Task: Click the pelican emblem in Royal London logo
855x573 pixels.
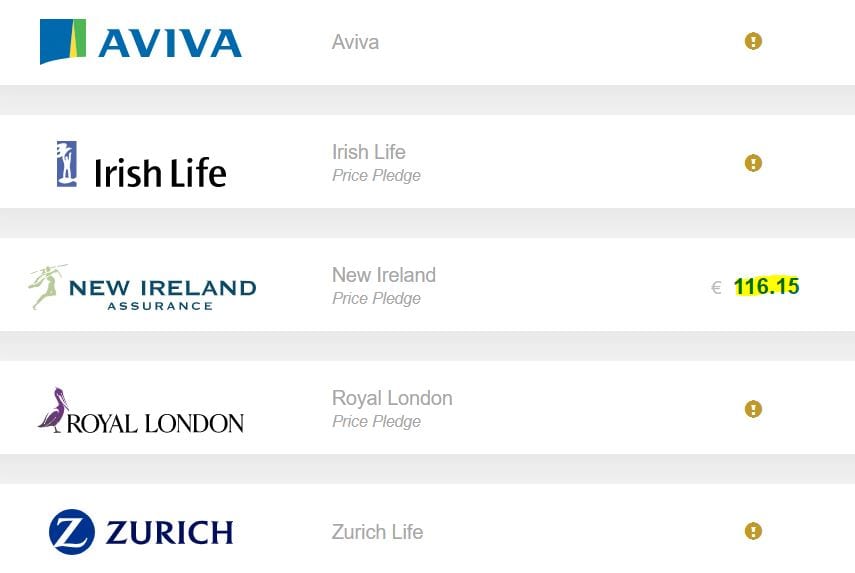Action: click(x=53, y=408)
